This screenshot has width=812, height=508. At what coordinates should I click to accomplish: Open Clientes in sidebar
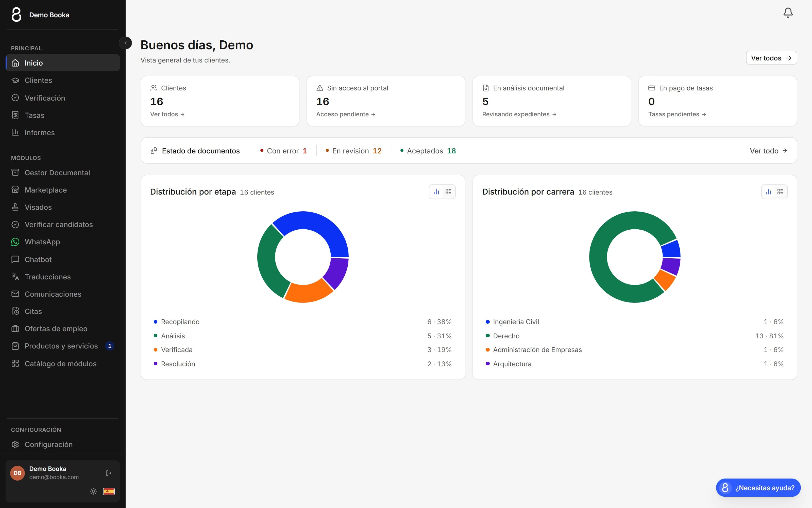63,80
